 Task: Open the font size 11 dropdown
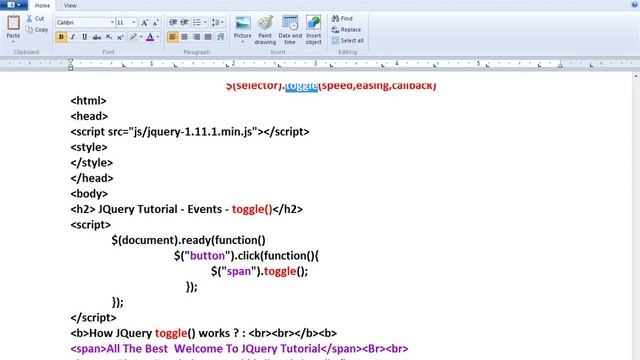[x=133, y=22]
